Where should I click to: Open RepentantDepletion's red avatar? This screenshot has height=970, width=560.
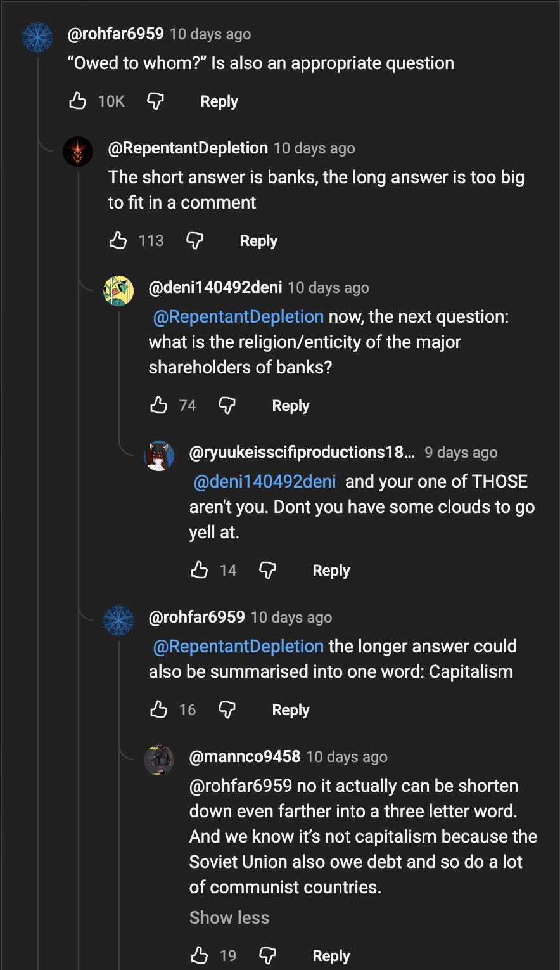coord(78,152)
